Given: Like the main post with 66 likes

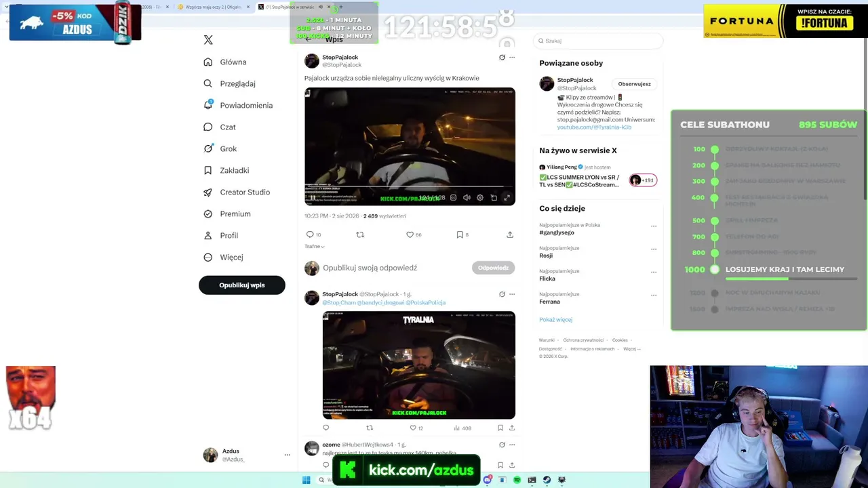Looking at the screenshot, I should tap(410, 235).
